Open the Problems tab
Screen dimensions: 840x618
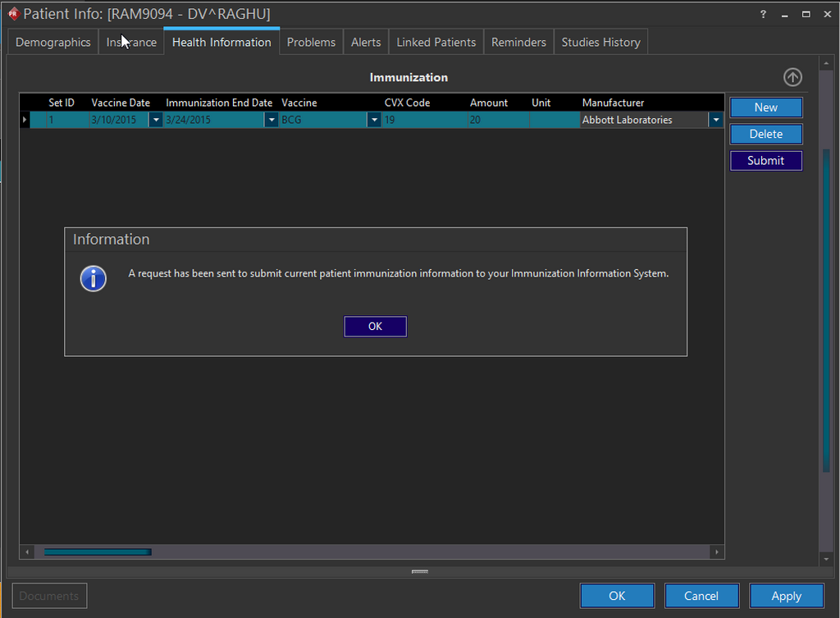tap(310, 41)
